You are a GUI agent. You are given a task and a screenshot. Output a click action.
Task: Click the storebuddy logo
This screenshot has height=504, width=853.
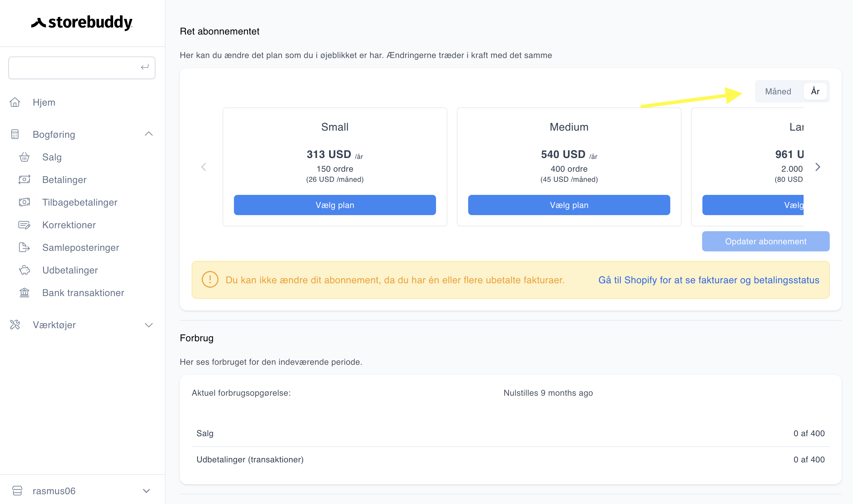pyautogui.click(x=82, y=22)
